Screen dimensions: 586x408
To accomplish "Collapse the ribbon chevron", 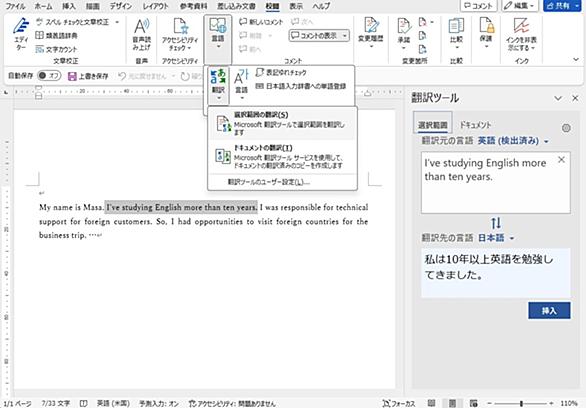I will point(576,59).
